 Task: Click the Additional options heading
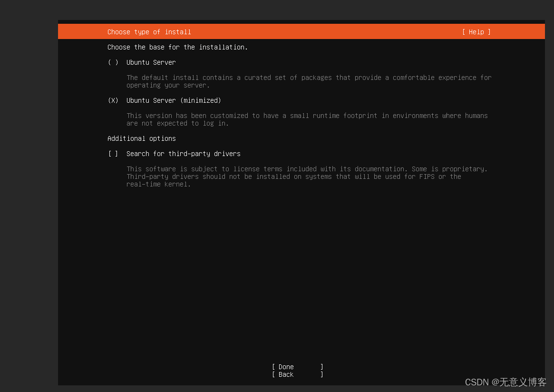pyautogui.click(x=141, y=138)
